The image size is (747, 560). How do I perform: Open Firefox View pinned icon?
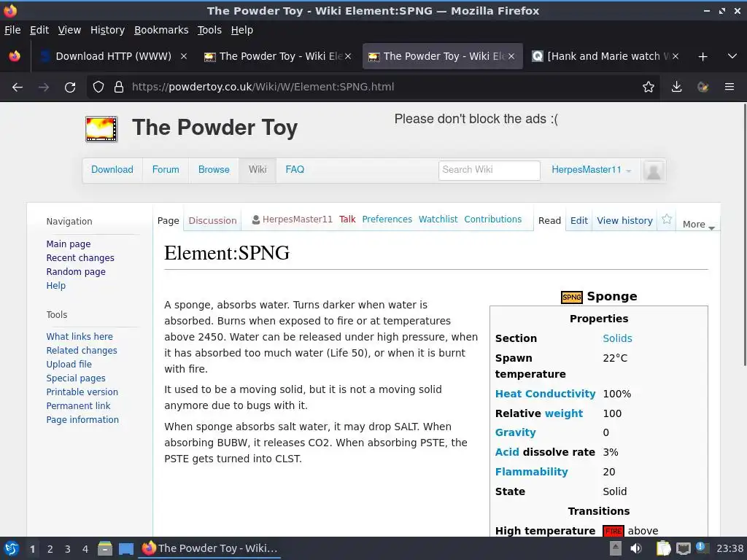pos(15,56)
